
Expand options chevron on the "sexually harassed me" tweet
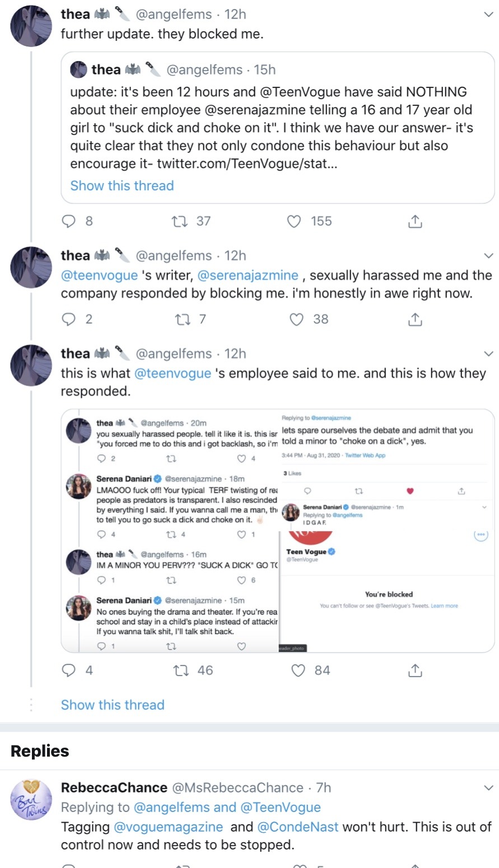[x=488, y=256]
